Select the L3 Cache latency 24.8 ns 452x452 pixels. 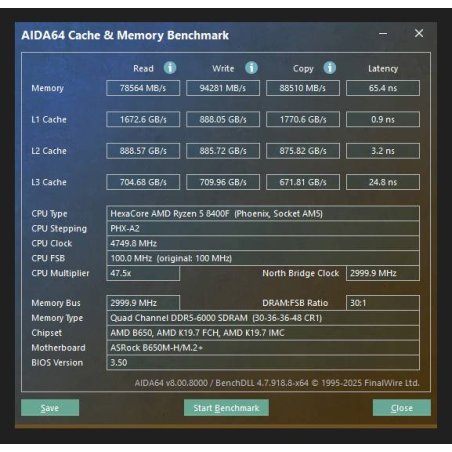click(383, 182)
